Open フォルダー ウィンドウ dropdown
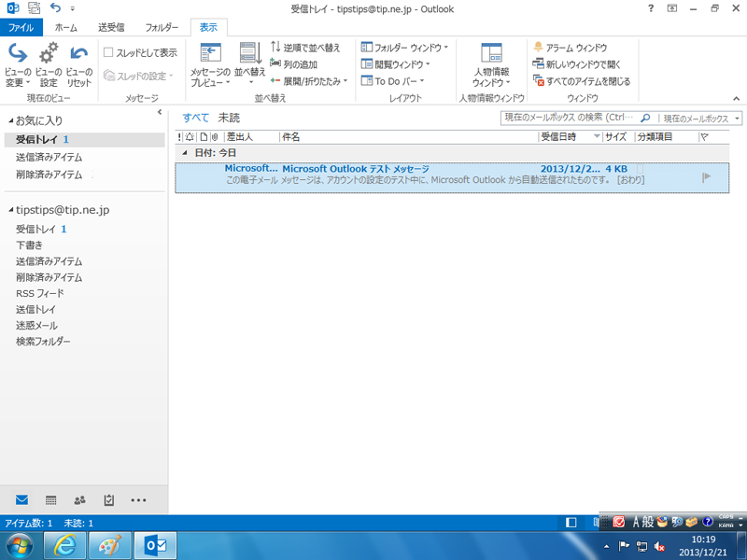Screen dimensions: 747x560 pos(405,48)
